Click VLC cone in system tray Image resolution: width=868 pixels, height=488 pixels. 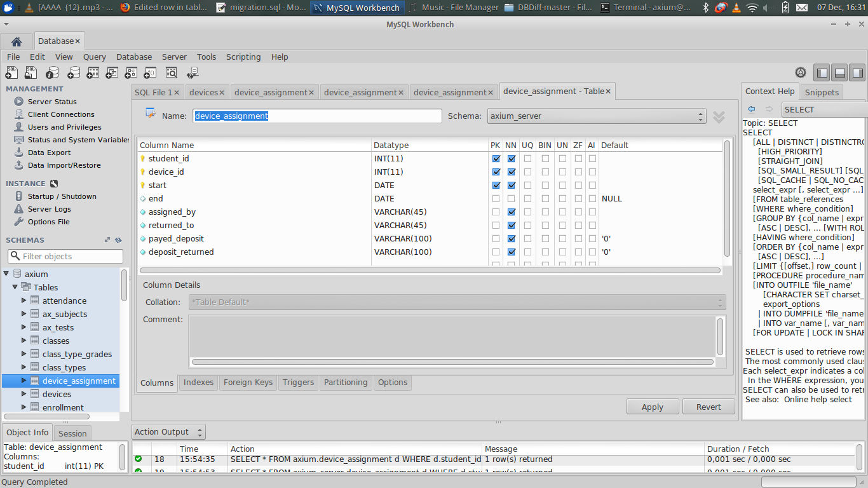click(x=736, y=8)
